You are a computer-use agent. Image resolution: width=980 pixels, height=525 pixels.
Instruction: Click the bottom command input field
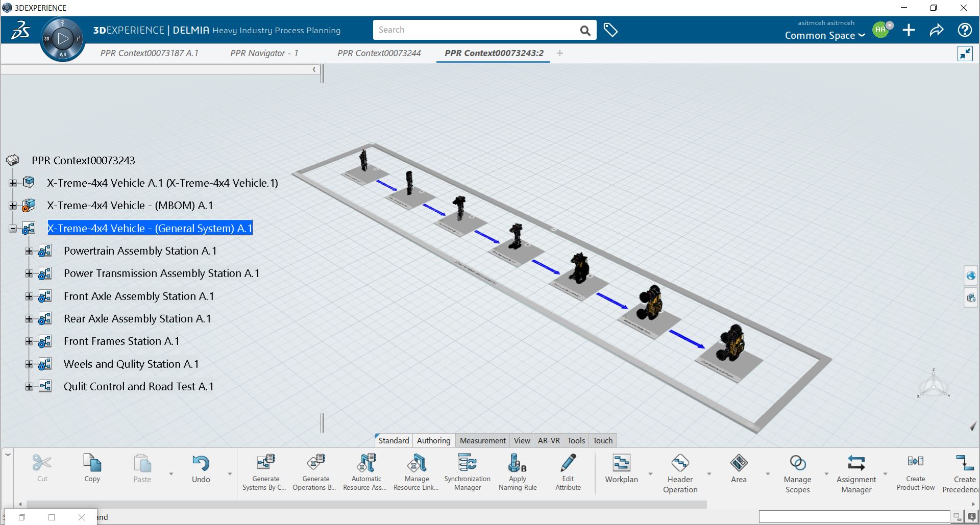tap(854, 517)
